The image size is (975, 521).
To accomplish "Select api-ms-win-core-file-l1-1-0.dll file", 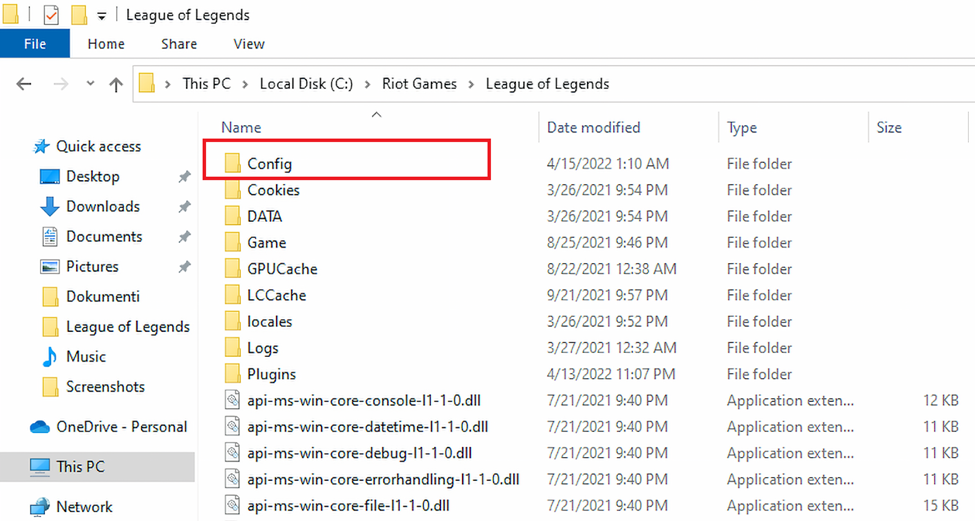I will [x=348, y=505].
